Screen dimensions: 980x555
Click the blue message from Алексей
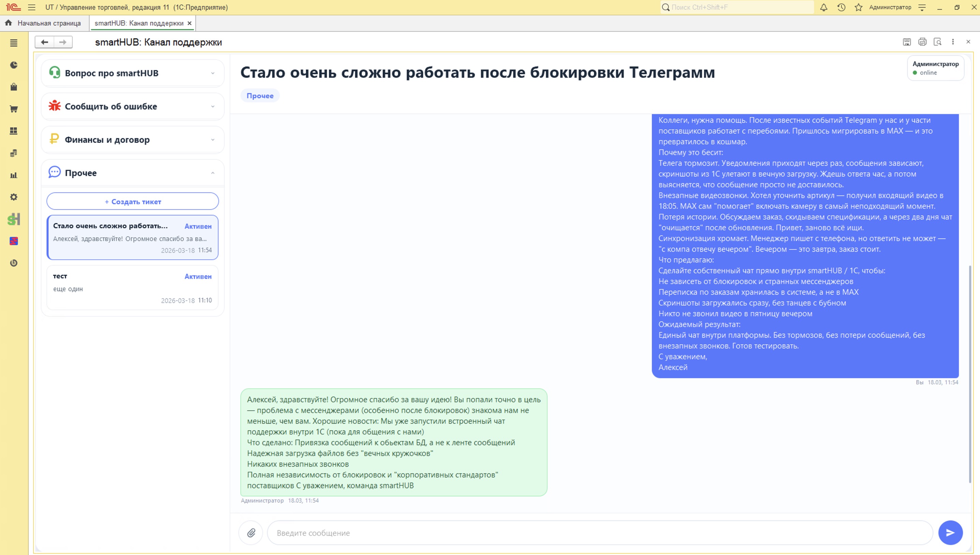click(x=805, y=246)
